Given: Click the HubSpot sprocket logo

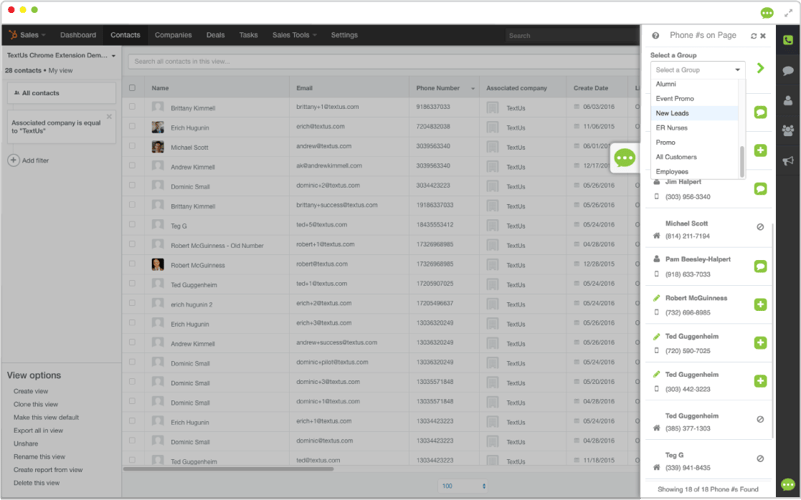Looking at the screenshot, I should 13,35.
